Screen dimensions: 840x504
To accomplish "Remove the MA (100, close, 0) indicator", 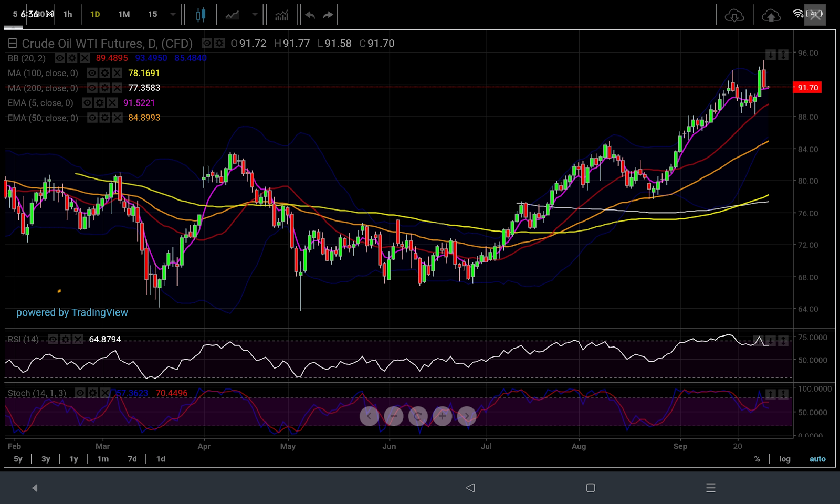I will pos(117,73).
